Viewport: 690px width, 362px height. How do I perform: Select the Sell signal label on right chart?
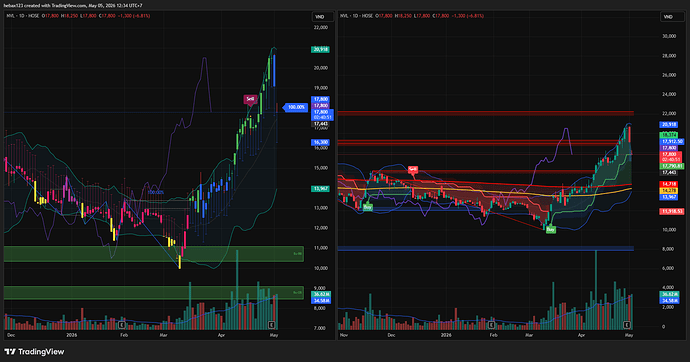(412, 169)
